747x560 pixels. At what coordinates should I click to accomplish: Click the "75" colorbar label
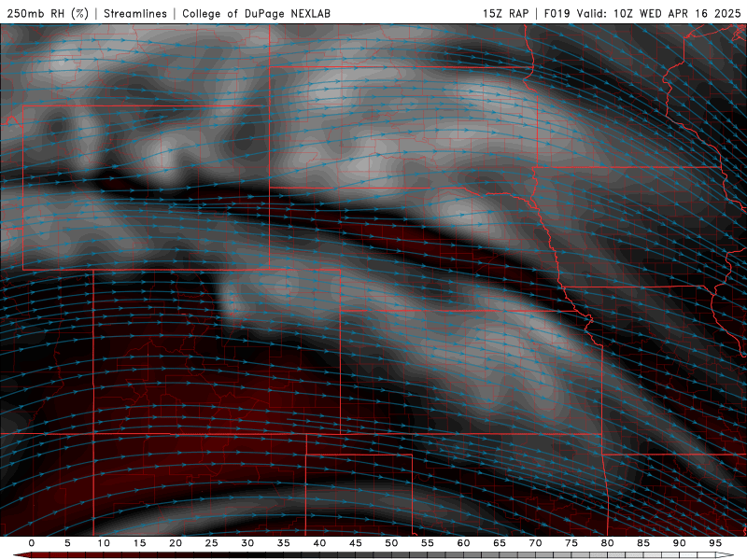(571, 543)
